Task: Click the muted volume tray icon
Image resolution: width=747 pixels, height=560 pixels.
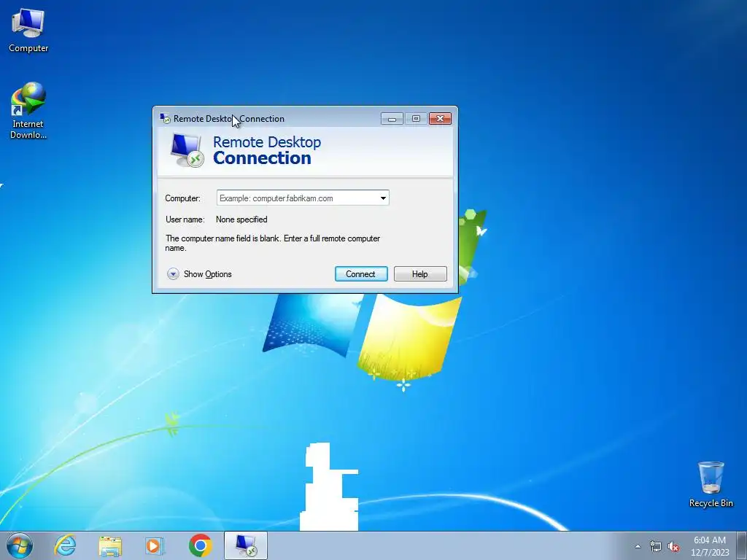Action: 673,547
